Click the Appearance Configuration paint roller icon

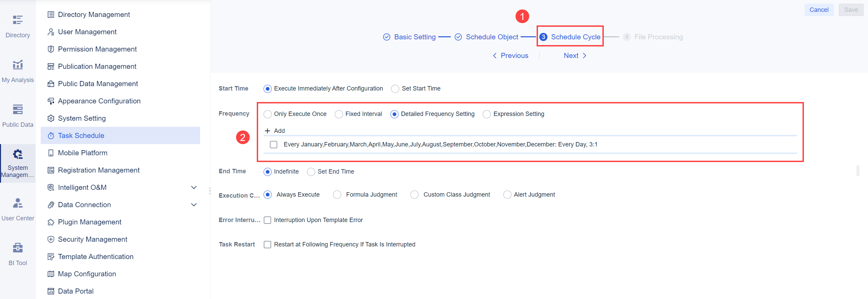click(x=51, y=101)
